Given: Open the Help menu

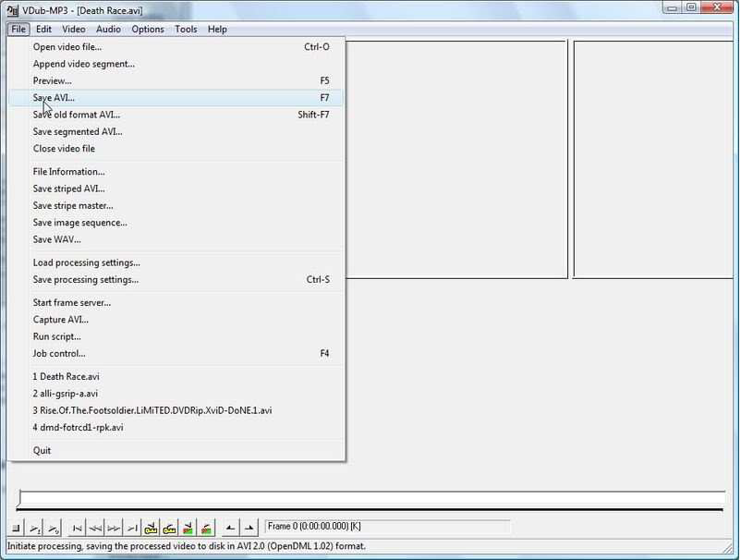Looking at the screenshot, I should (217, 30).
